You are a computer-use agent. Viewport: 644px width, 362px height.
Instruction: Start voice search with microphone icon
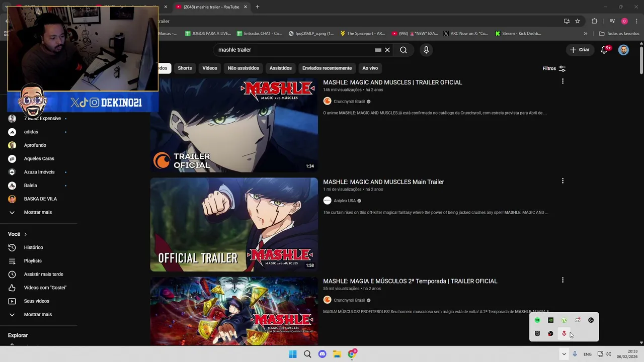(x=426, y=50)
